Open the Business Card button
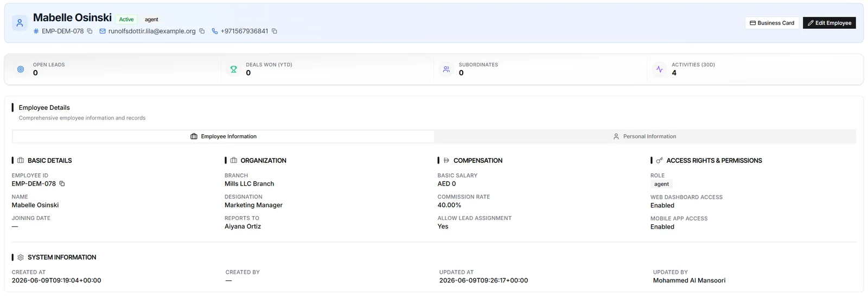Screen dimensions: 868x296 [771, 23]
